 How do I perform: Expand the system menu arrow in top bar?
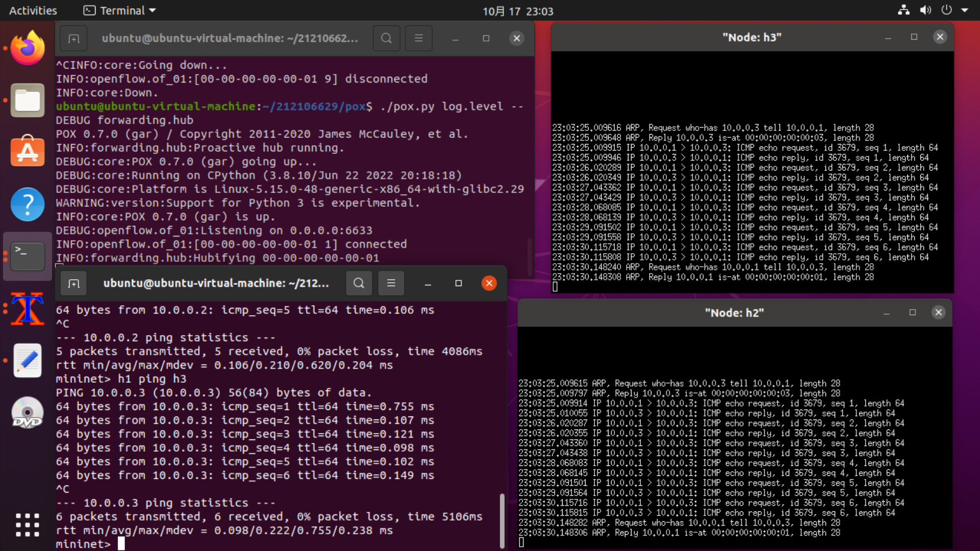click(x=964, y=11)
